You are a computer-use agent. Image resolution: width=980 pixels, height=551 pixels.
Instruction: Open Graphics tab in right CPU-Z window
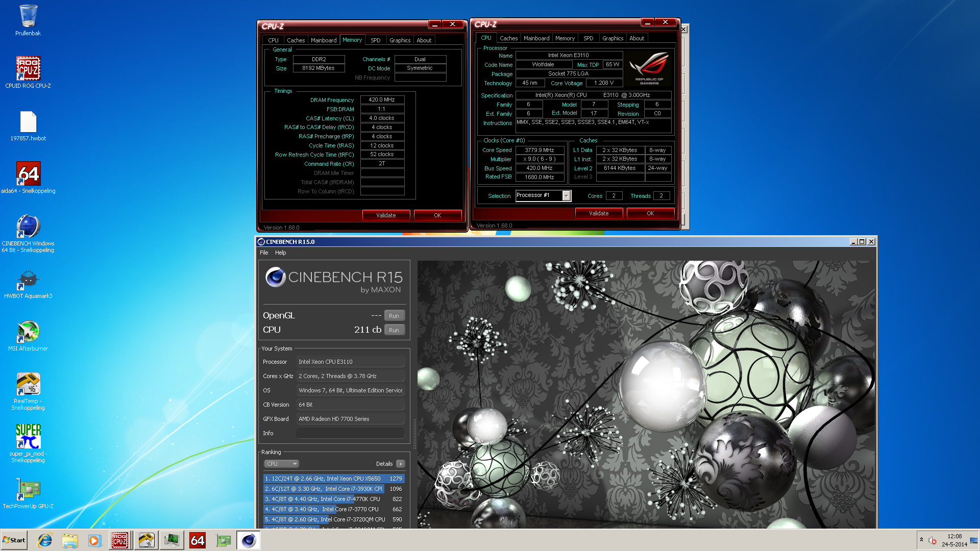pos(612,38)
